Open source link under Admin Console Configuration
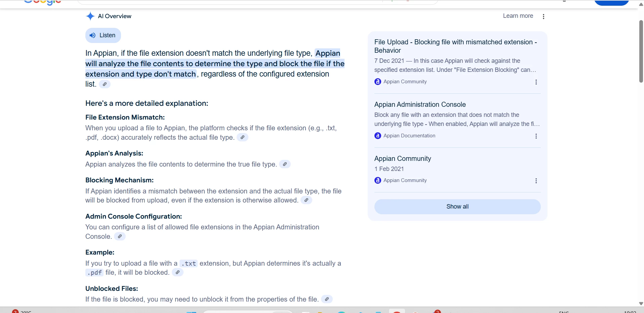The width and height of the screenshot is (644, 313). 120,236
